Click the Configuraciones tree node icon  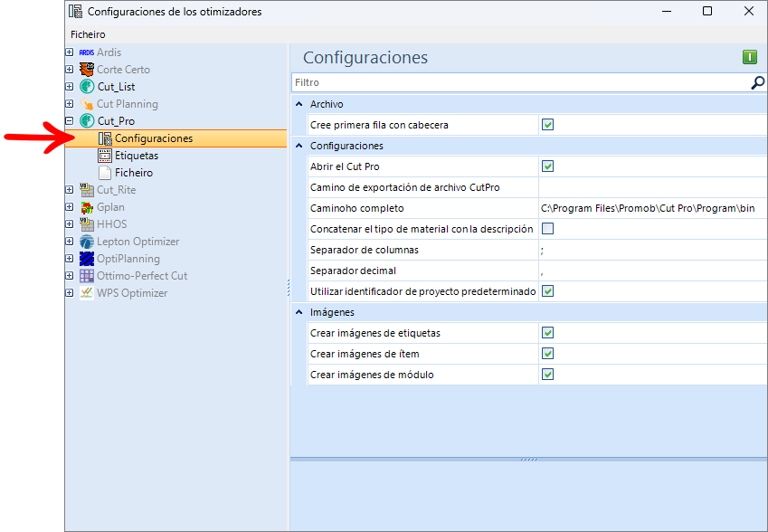pos(105,138)
